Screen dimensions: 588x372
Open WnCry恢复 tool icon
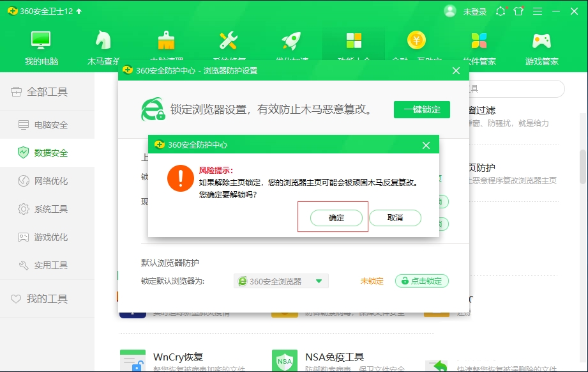pyautogui.click(x=132, y=360)
